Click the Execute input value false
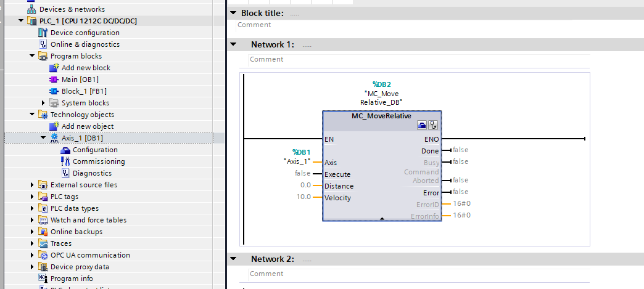Viewport: 644px width, 289px height. pos(303,174)
